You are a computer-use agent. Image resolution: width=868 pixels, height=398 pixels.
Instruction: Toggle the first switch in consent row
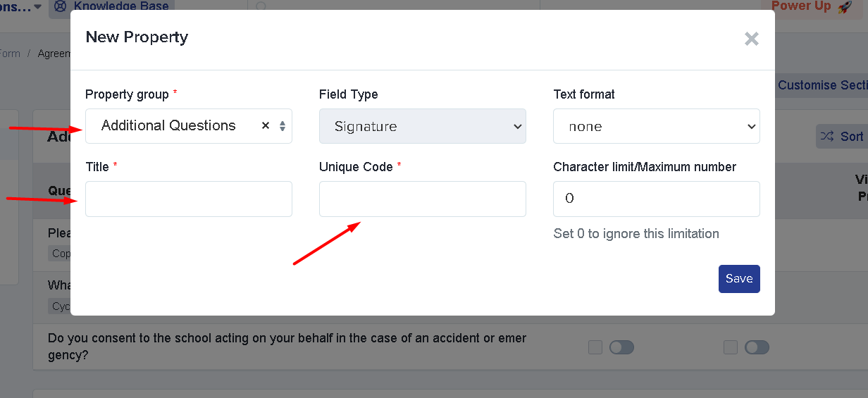pos(621,347)
